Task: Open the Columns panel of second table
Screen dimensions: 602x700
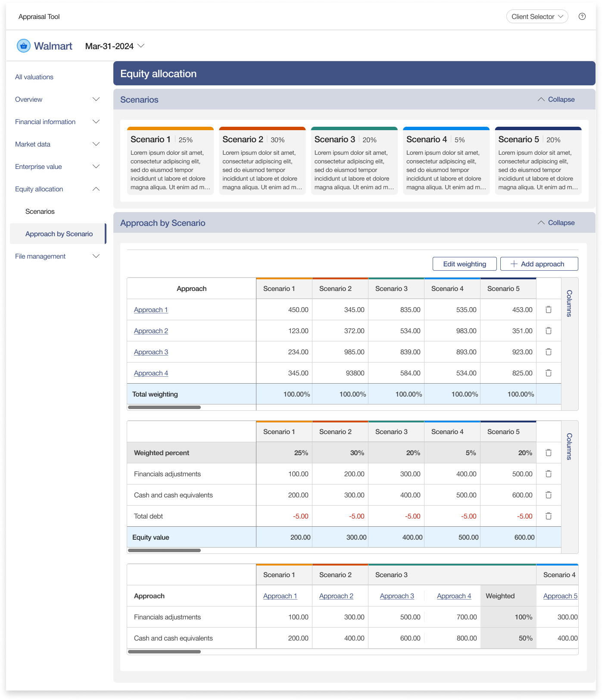Action: [569, 447]
